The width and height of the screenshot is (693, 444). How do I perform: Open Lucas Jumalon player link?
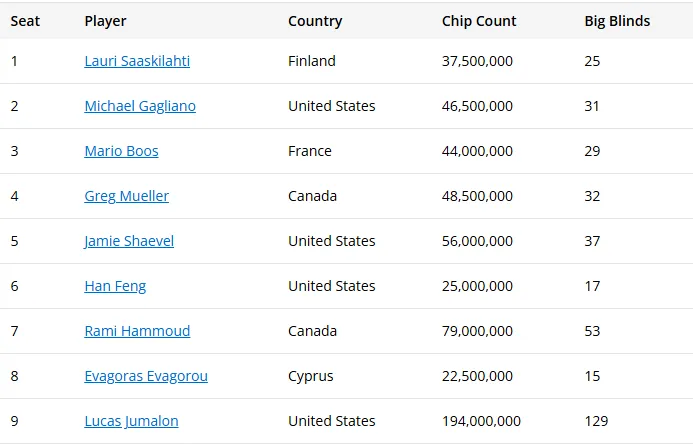(131, 421)
